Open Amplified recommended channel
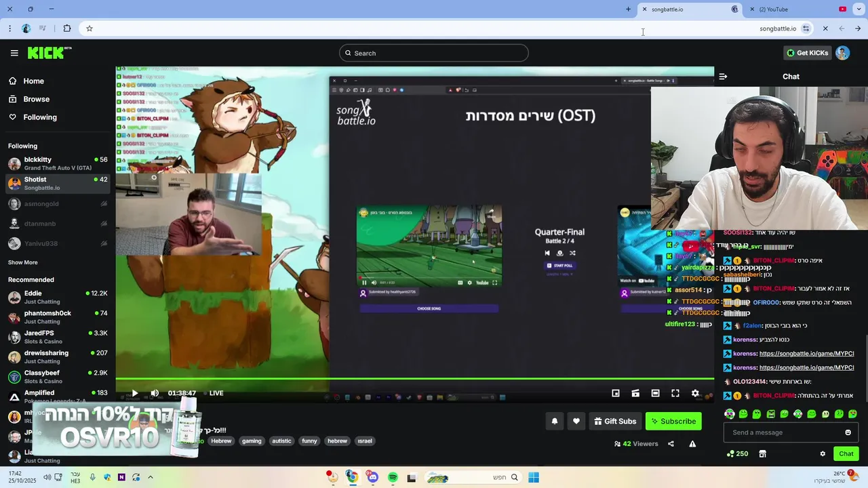868x488 pixels. coord(58,396)
